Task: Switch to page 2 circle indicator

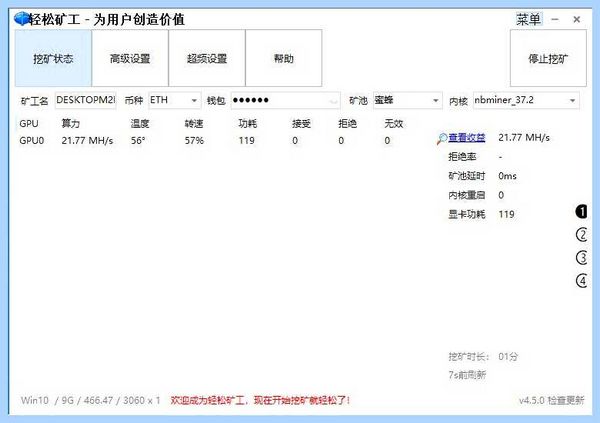Action: (581, 235)
